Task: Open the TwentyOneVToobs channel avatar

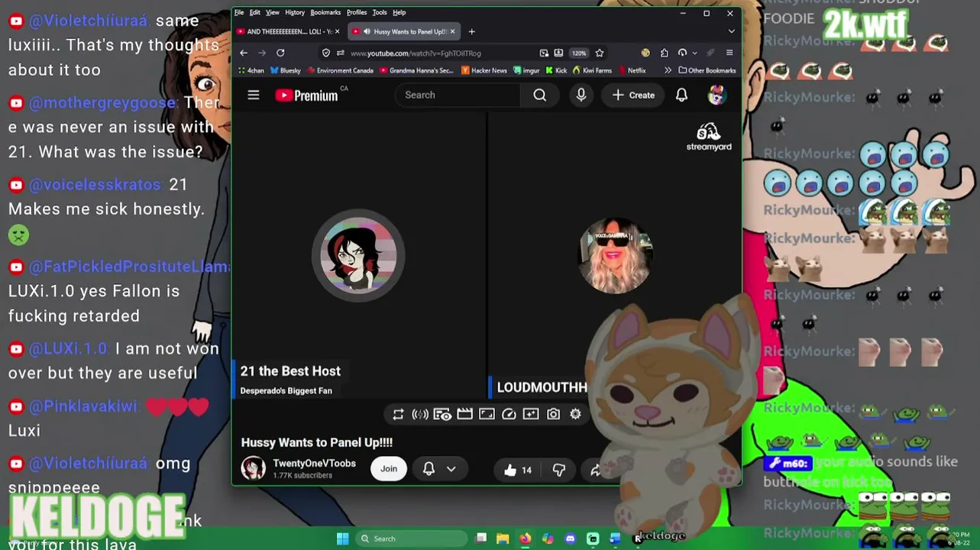Action: pyautogui.click(x=254, y=468)
